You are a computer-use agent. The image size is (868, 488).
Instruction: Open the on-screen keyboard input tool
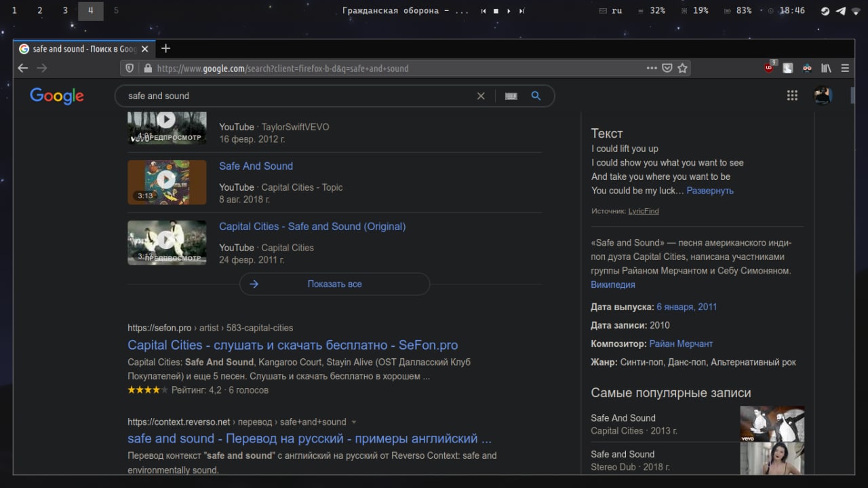tap(511, 96)
